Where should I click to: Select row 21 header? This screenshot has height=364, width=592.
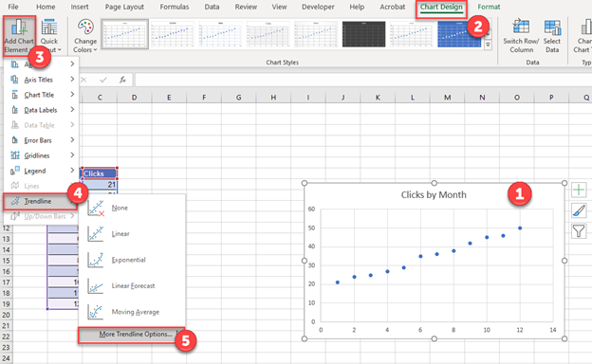click(x=6, y=325)
